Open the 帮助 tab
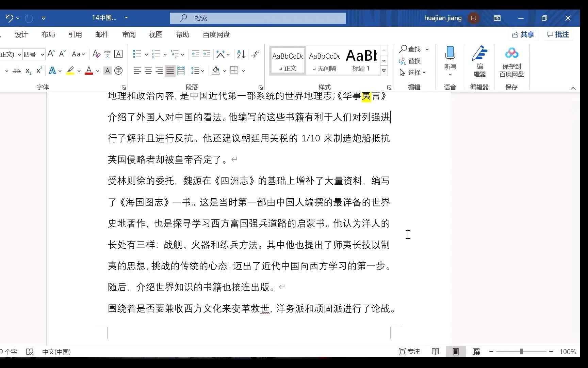The width and height of the screenshot is (588, 368). pos(182,34)
